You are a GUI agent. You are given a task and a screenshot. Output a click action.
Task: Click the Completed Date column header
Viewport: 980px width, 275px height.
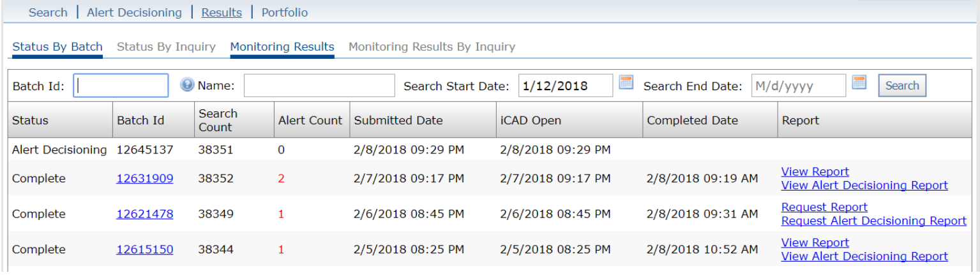[710, 120]
